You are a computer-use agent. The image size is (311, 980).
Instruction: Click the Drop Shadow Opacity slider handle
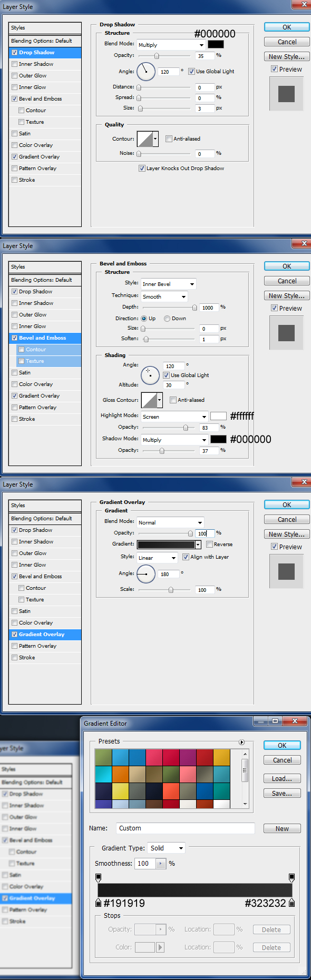pos(157,56)
